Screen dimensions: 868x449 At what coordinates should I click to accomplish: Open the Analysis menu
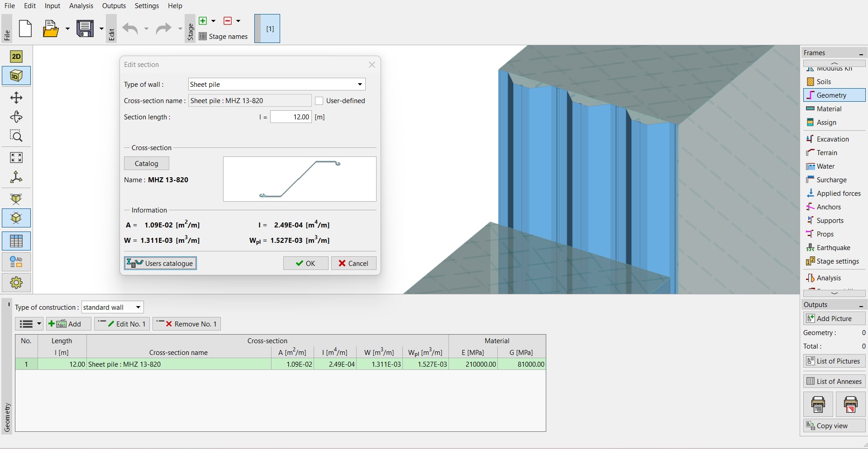(x=81, y=6)
